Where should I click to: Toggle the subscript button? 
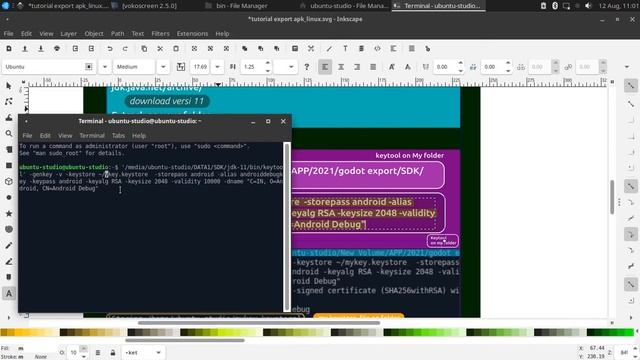click(407, 67)
